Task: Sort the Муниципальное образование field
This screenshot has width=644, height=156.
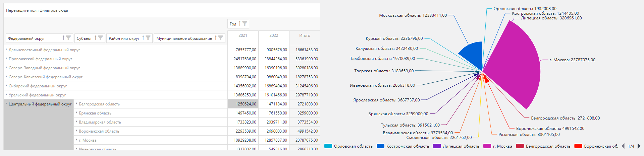Action: pos(216,38)
